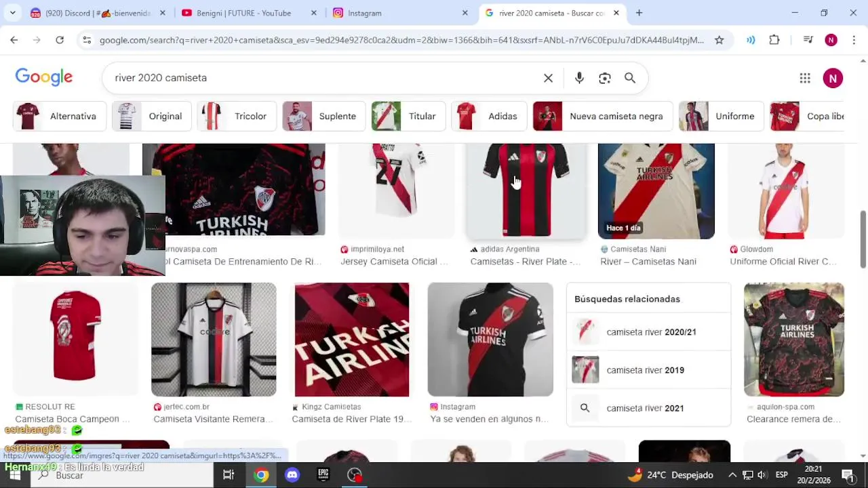This screenshot has height=488, width=868.
Task: Filter results by Alternativa chip
Action: (60, 116)
